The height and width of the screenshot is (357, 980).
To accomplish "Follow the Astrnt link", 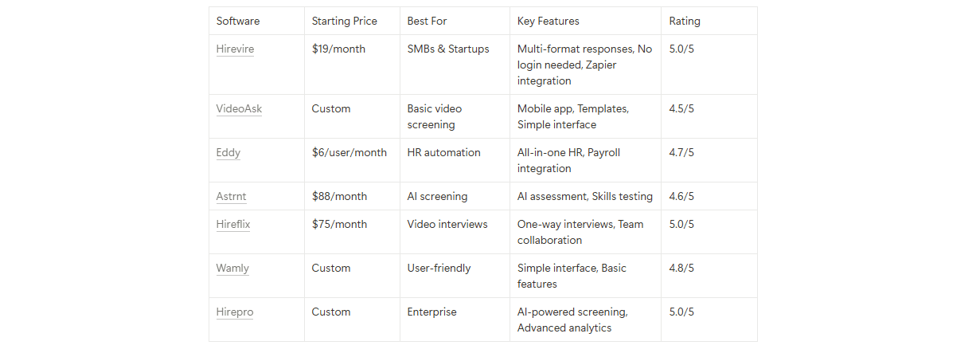I will (x=231, y=197).
